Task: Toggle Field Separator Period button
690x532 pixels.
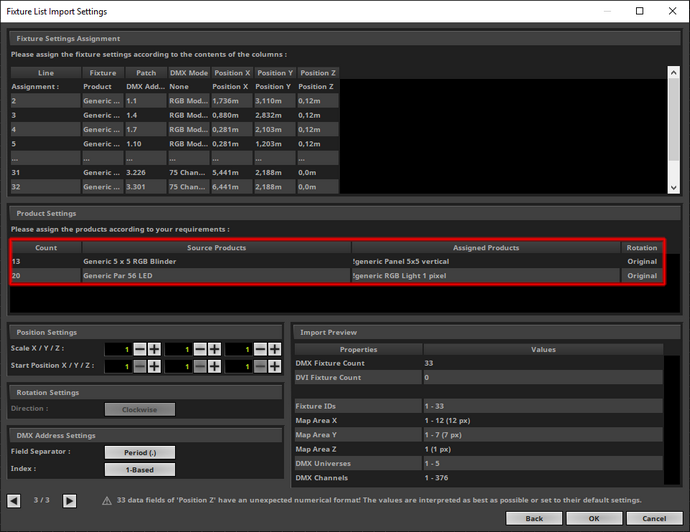Action: [139, 452]
